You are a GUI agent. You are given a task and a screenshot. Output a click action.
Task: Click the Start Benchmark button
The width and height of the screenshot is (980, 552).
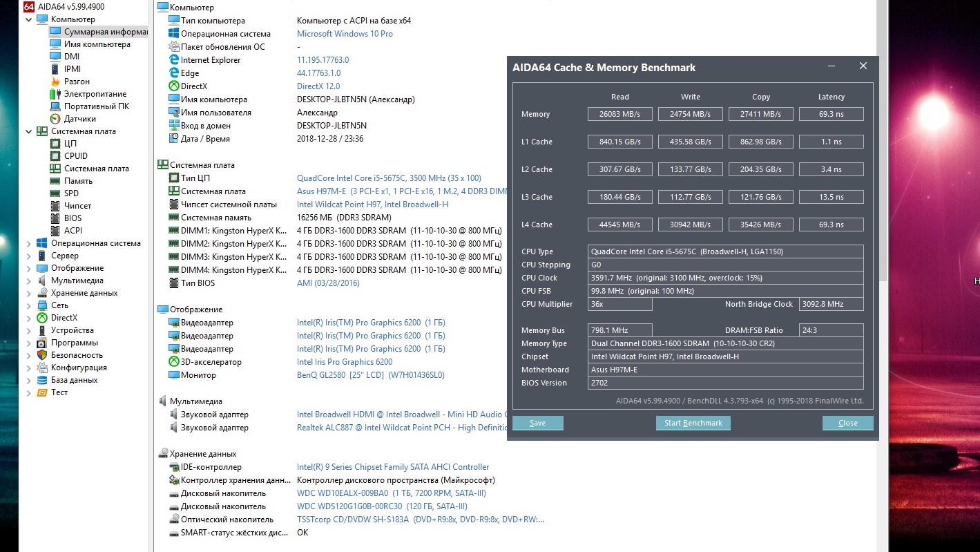pos(693,423)
